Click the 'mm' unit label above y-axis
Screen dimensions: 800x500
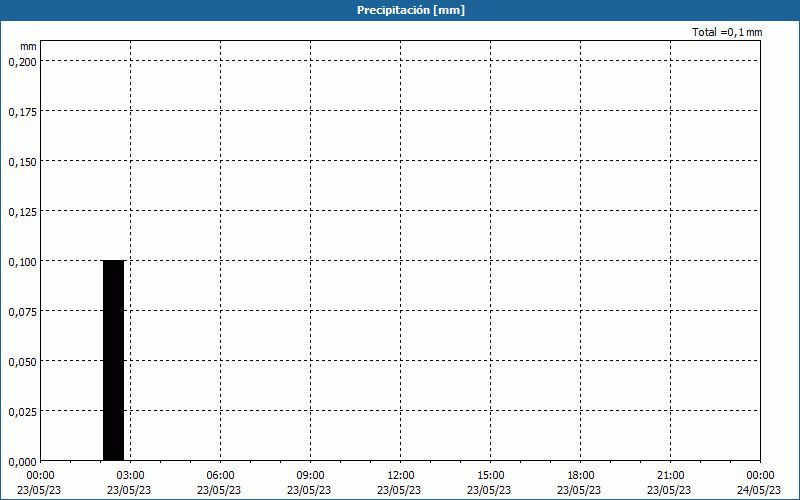(x=28, y=46)
